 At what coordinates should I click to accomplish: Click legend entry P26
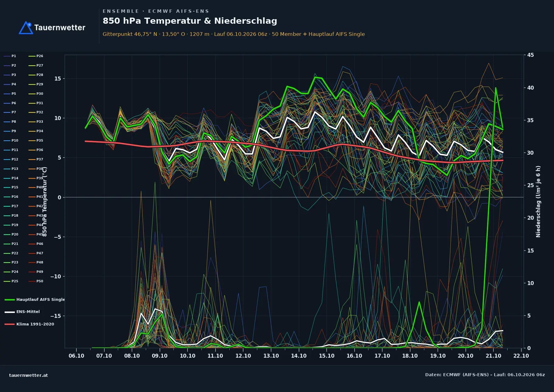point(36,56)
